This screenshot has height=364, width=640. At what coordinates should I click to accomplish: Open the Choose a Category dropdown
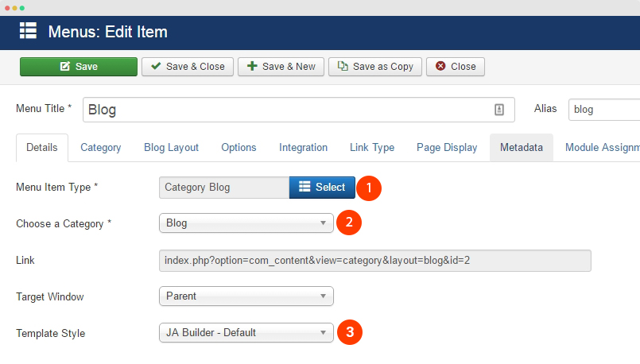[246, 223]
